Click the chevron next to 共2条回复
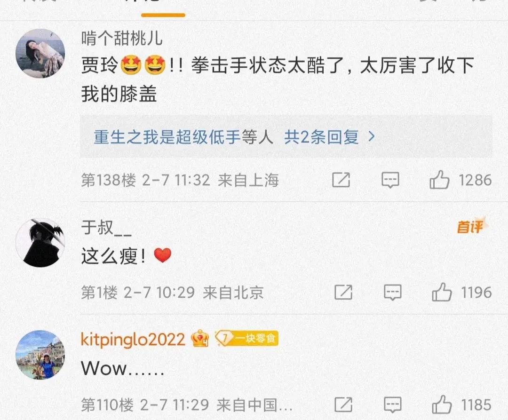The width and height of the screenshot is (508, 420). [x=372, y=137]
